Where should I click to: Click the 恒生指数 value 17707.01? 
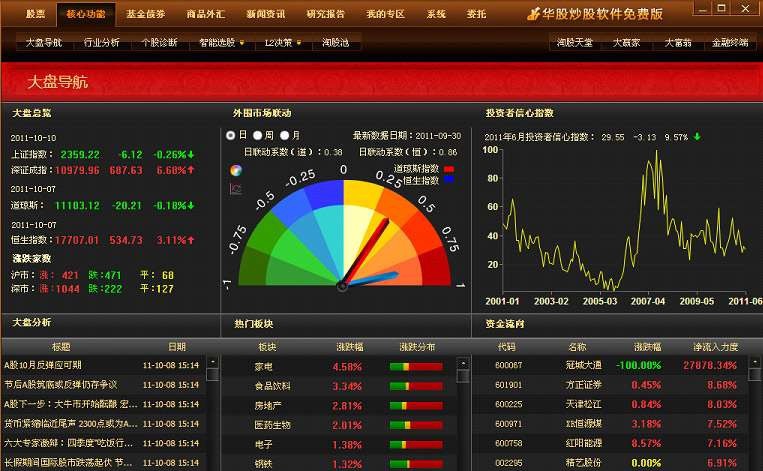(77, 240)
